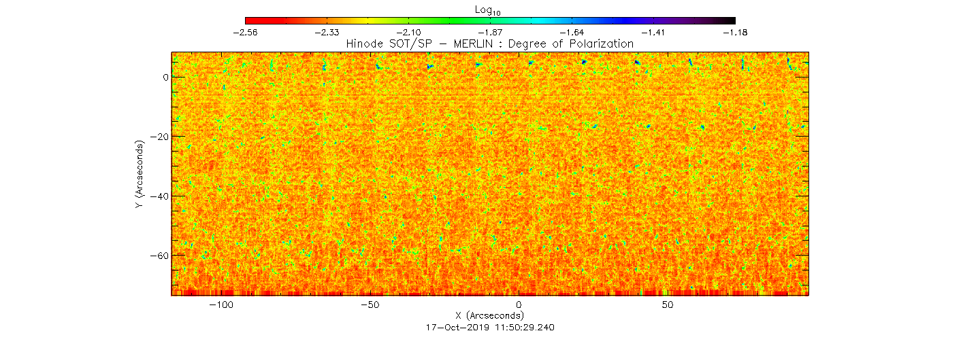Select the -1.64 colorbar tick label
Image resolution: width=980 pixels, height=348 pixels.
[x=572, y=33]
